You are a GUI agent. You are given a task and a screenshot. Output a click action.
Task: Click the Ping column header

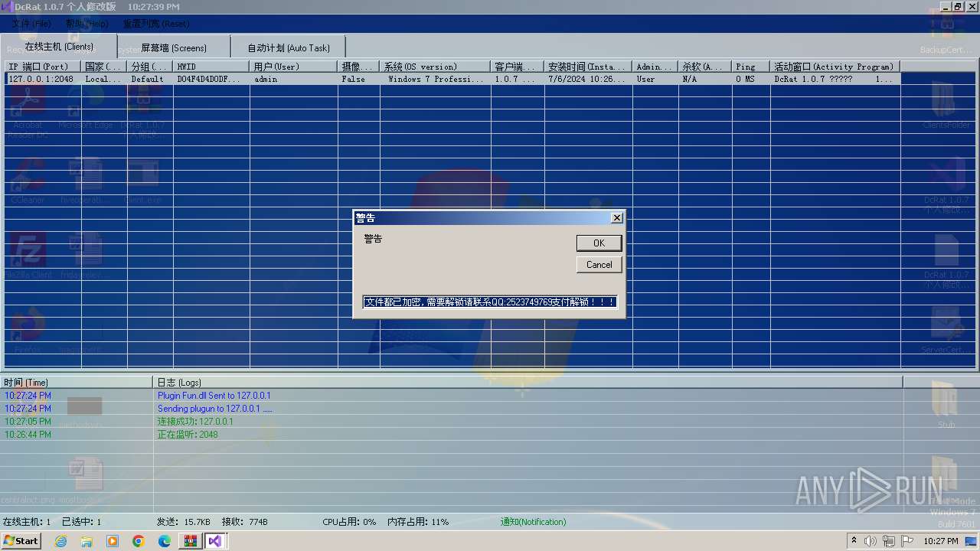(751, 67)
